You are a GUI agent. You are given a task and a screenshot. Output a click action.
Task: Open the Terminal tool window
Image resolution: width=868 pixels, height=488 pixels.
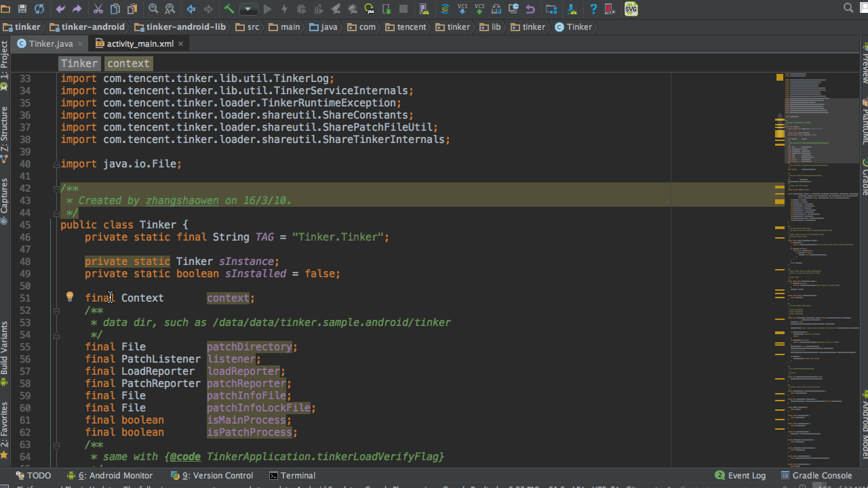point(292,475)
